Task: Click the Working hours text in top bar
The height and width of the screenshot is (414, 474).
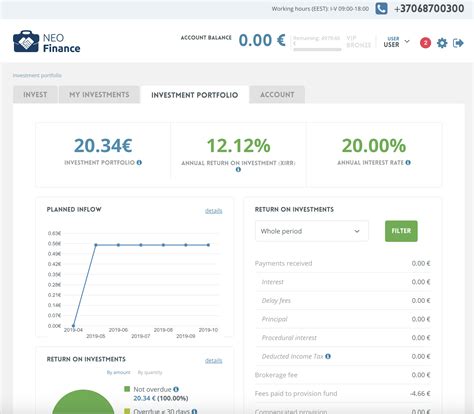Action: (x=320, y=9)
